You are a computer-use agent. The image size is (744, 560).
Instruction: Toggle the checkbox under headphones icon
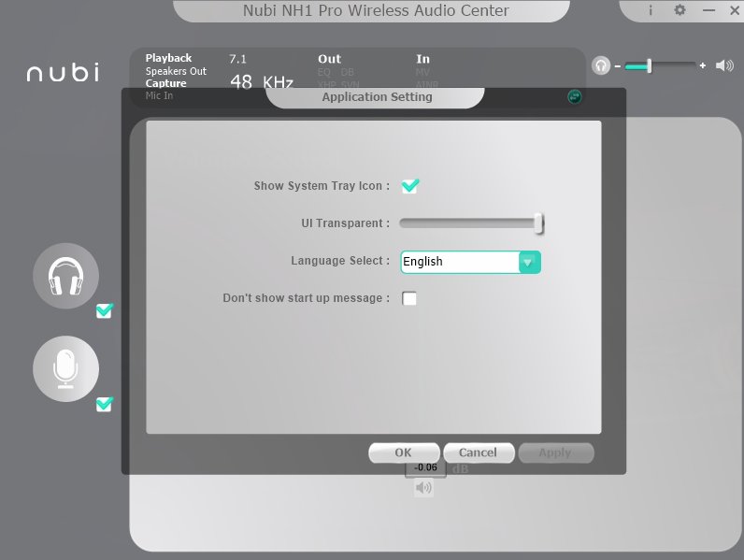(x=104, y=310)
